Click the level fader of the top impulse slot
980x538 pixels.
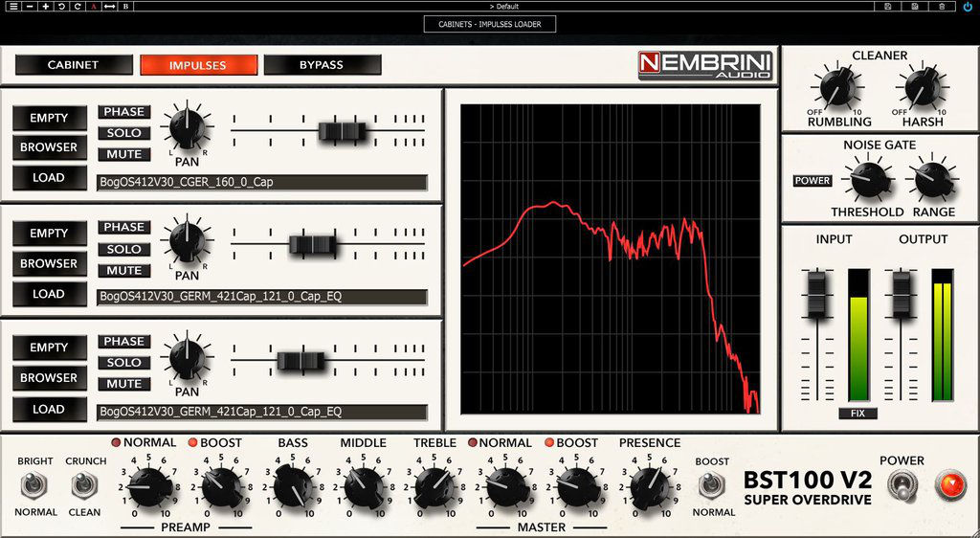click(x=342, y=131)
